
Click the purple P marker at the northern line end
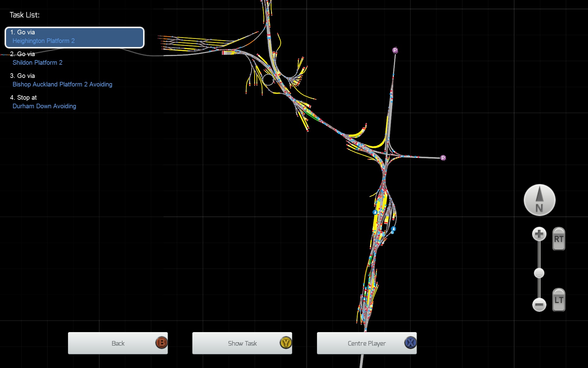pyautogui.click(x=395, y=50)
